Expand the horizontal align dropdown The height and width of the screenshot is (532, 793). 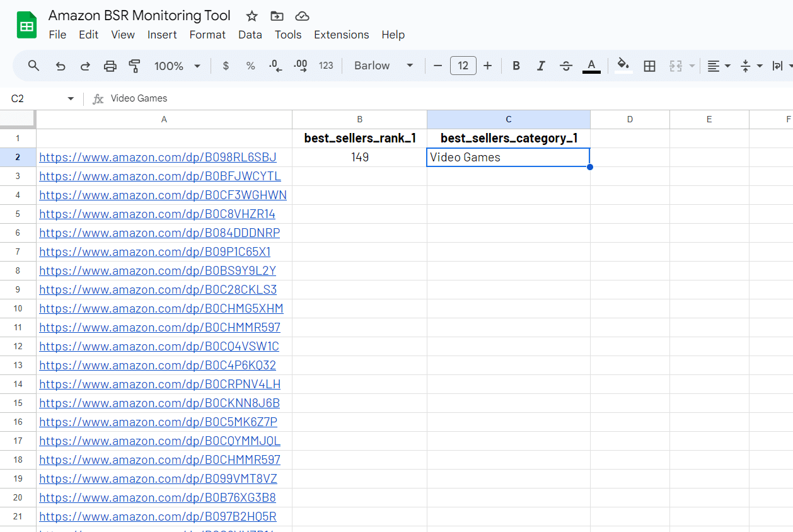point(718,66)
